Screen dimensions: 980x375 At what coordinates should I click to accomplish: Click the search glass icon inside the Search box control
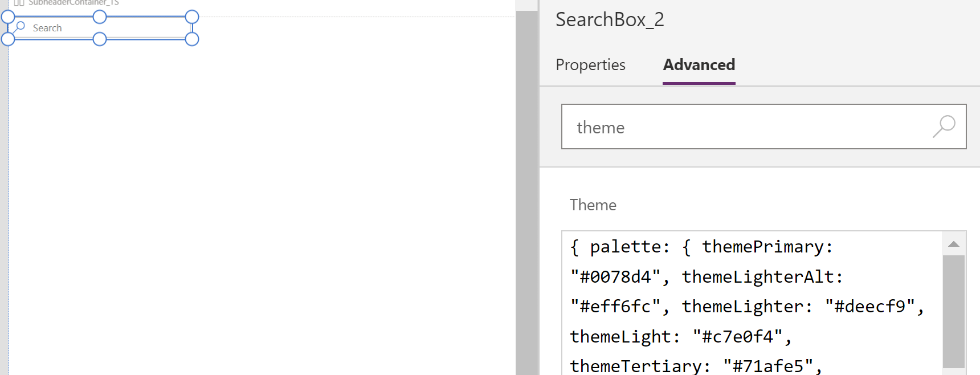click(20, 26)
